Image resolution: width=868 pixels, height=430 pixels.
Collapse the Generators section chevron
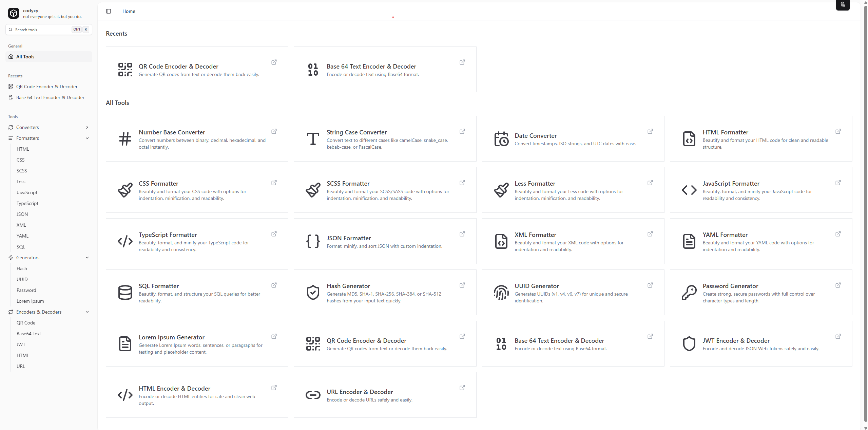click(x=87, y=258)
